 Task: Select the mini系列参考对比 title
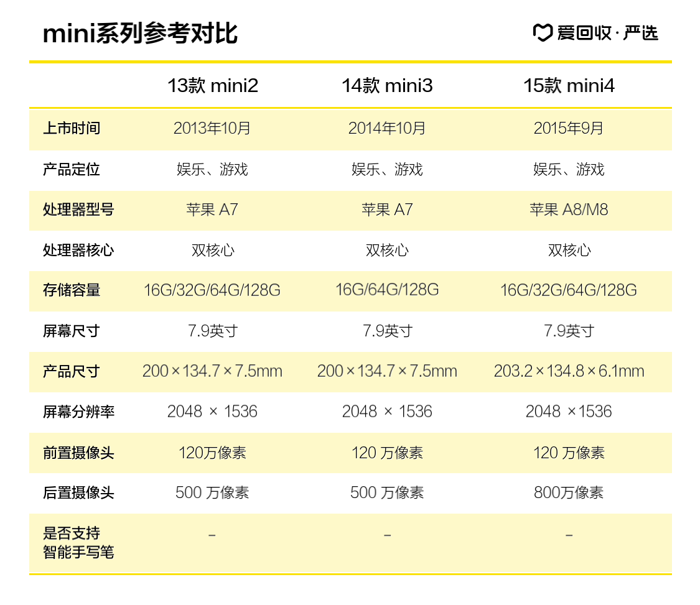pos(140,34)
